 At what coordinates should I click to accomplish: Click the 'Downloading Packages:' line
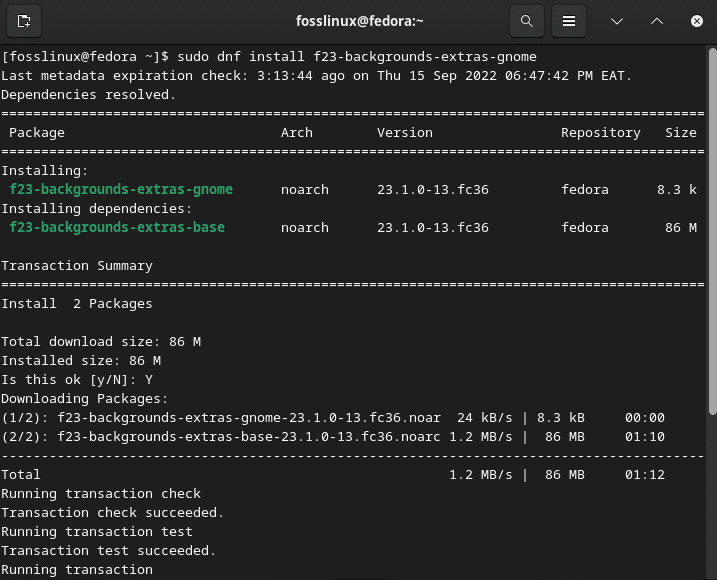click(85, 399)
